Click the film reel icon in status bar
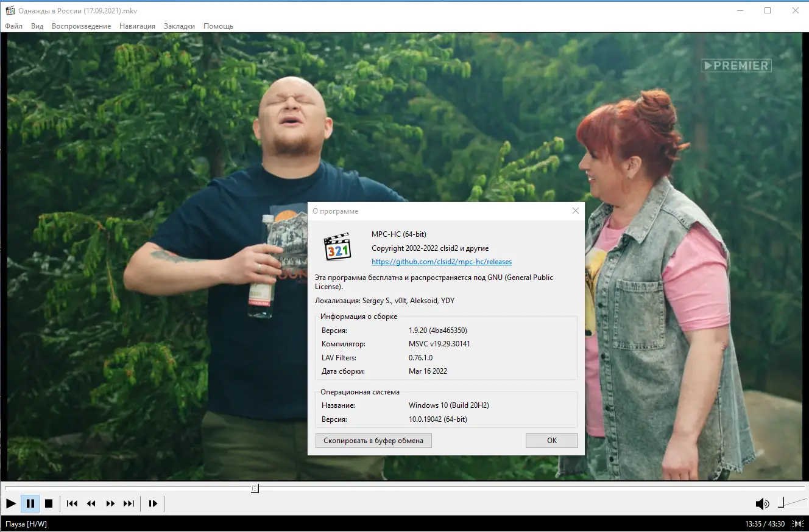Image resolution: width=809 pixels, height=532 pixels. pyautogui.click(x=797, y=523)
